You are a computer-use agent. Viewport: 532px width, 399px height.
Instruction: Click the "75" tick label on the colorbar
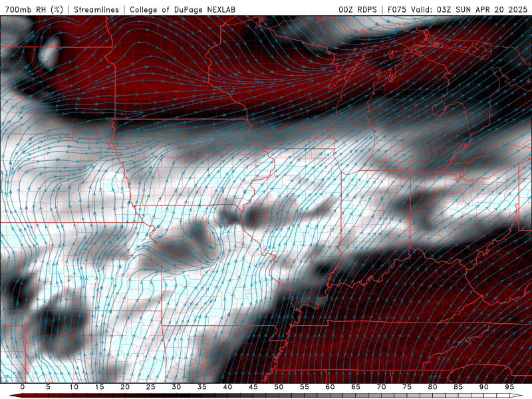click(407, 387)
